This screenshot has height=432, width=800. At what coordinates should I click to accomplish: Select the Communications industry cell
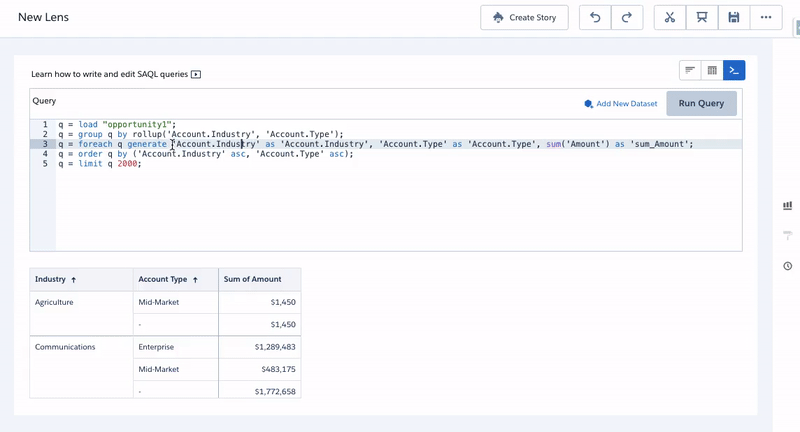click(x=81, y=367)
